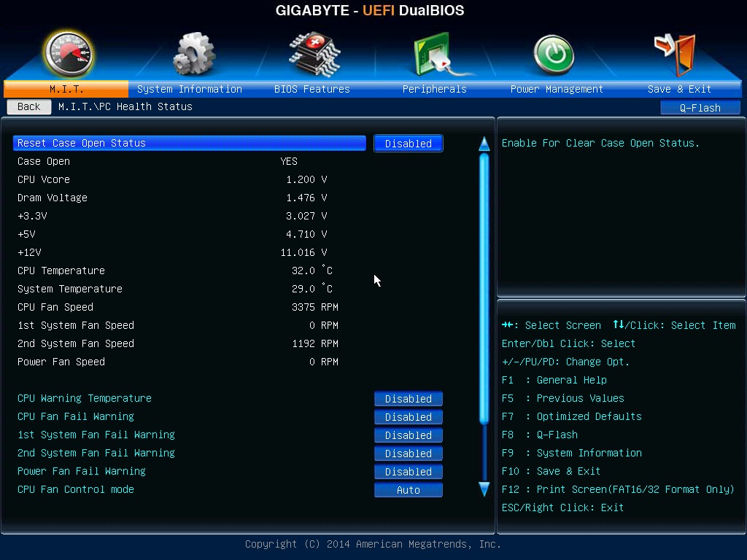This screenshot has height=560, width=747.
Task: Select the 2nd System Fan Fail Warning label
Action: coord(96,452)
